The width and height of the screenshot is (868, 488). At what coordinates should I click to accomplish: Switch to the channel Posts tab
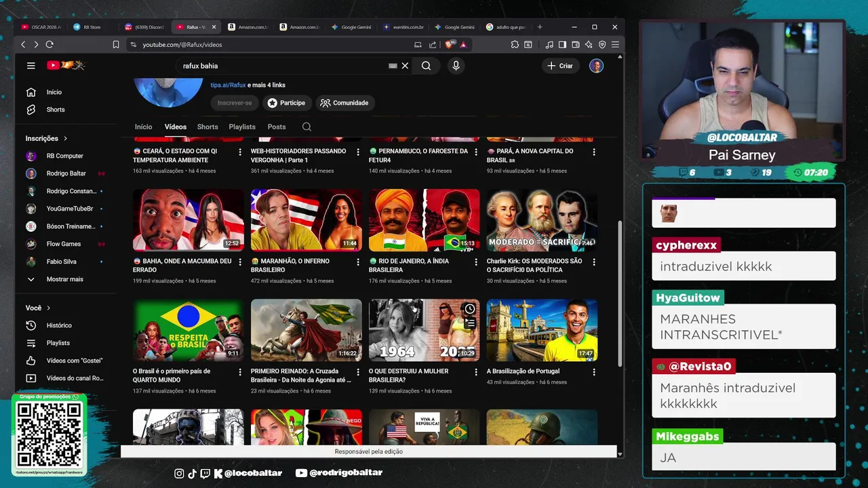[277, 127]
